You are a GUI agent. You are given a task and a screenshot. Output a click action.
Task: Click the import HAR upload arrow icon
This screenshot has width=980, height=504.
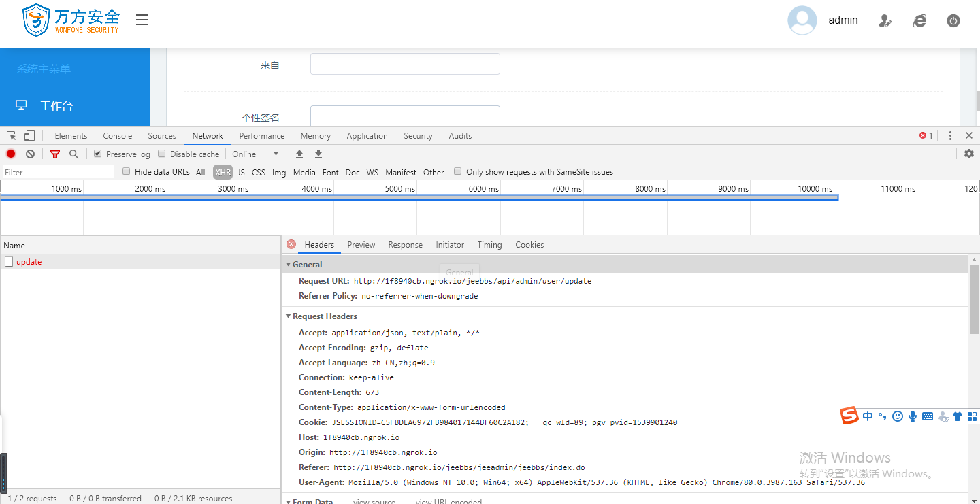pos(299,154)
